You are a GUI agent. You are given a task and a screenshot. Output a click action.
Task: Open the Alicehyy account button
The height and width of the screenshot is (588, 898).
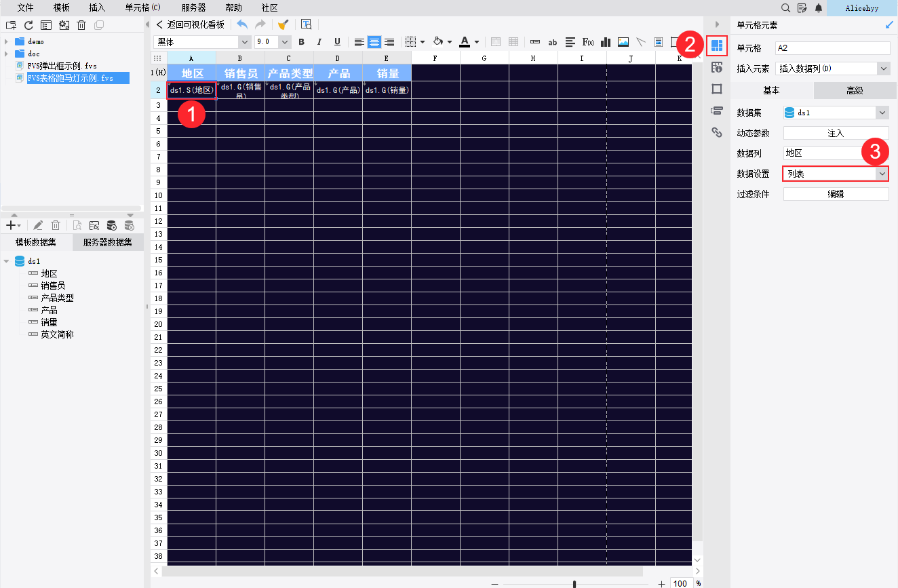[862, 7]
